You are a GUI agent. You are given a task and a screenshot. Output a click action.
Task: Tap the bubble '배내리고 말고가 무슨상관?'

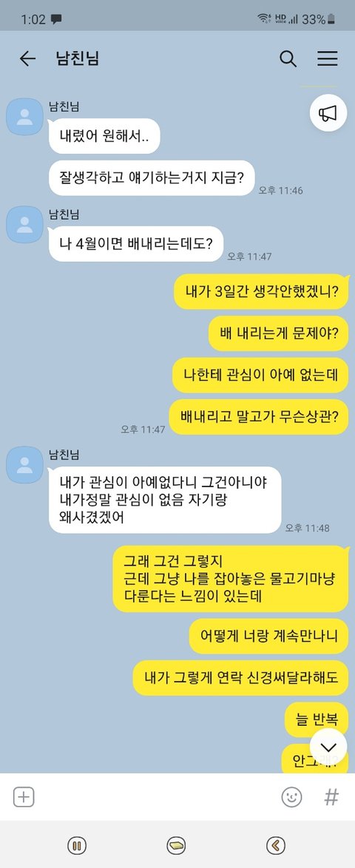pyautogui.click(x=259, y=418)
